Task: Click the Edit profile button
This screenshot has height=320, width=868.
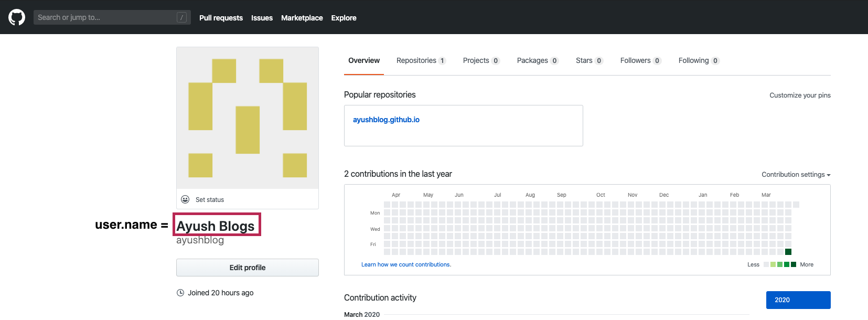Action: pos(248,268)
